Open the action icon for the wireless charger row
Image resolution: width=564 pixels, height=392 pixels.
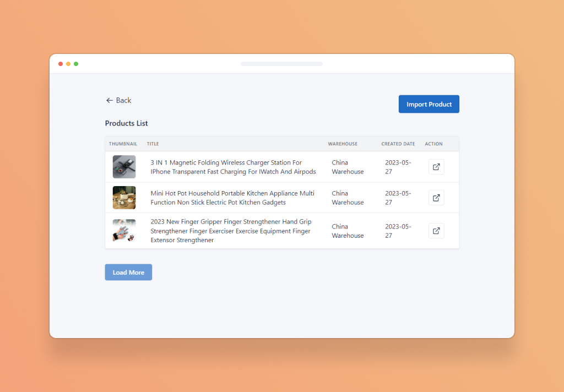(x=436, y=167)
